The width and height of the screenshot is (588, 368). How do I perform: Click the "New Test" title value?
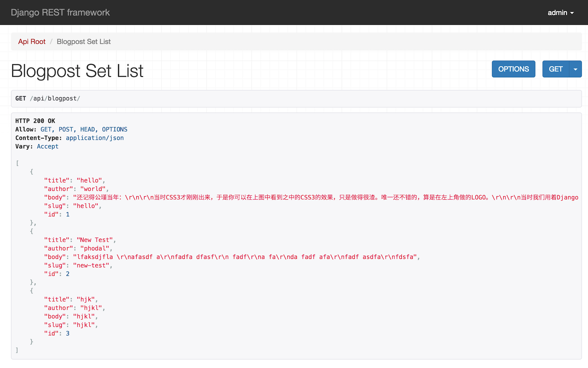[94, 240]
